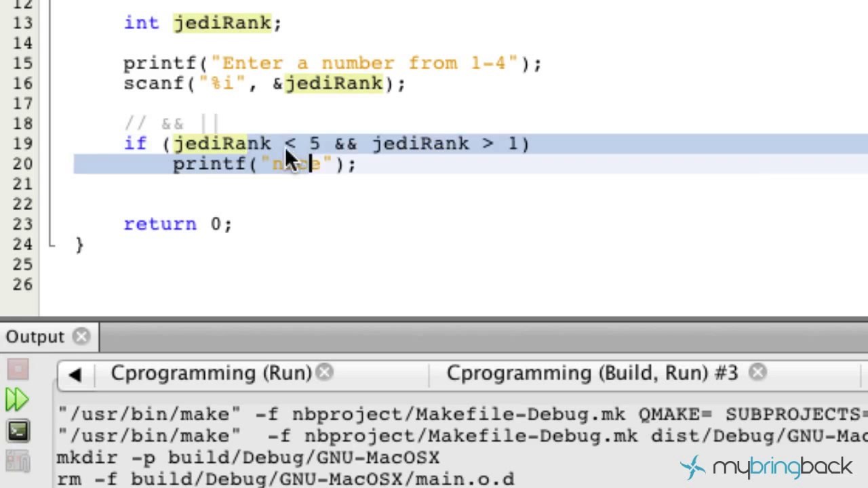Viewport: 868px width, 488px height.
Task: Click line number 19 in the gutter
Action: point(22,144)
